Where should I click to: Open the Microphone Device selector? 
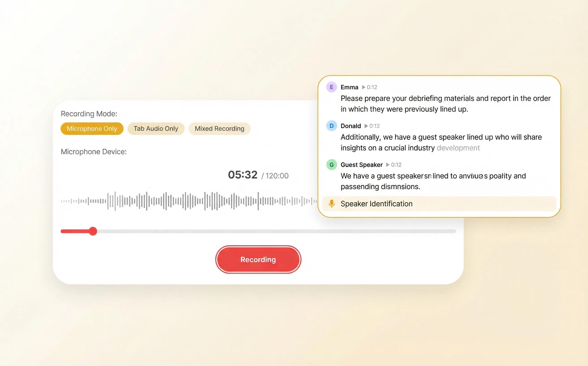[x=94, y=152]
